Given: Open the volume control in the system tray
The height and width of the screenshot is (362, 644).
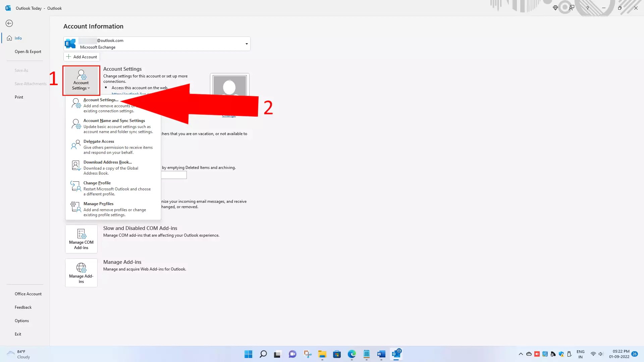Looking at the screenshot, I should [x=601, y=354].
